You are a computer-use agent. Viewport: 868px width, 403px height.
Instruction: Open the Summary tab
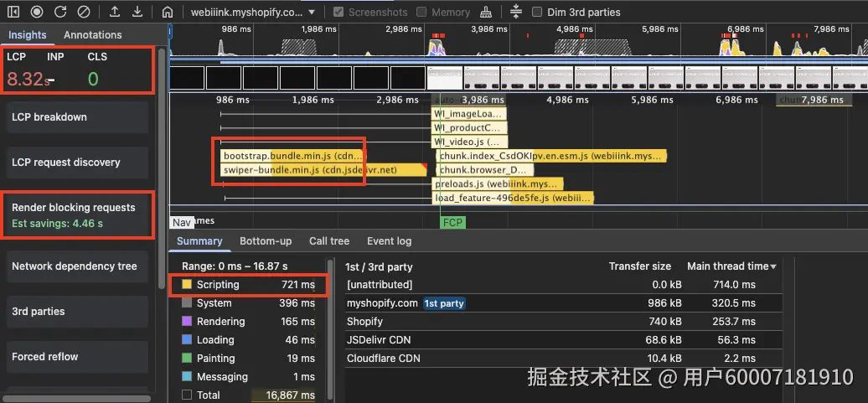[199, 240]
